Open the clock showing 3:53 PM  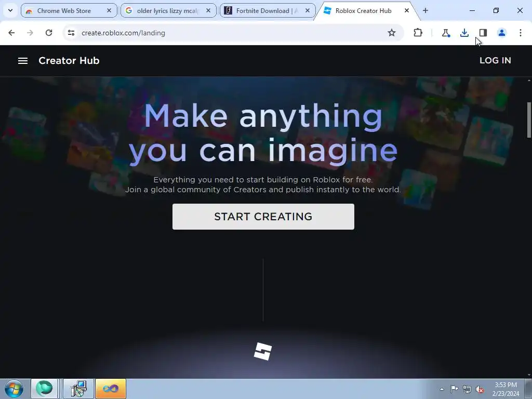(506, 389)
